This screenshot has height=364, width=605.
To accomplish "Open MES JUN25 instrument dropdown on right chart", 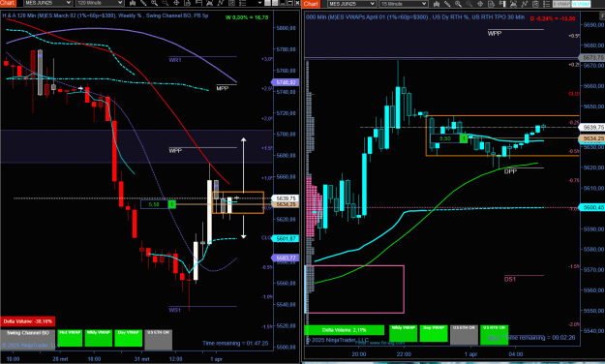I will tap(352, 4).
